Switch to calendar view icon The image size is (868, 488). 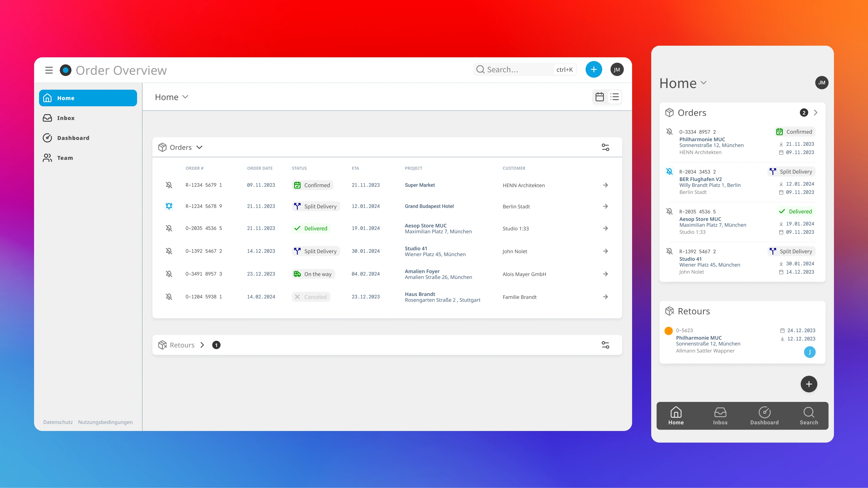pyautogui.click(x=599, y=97)
